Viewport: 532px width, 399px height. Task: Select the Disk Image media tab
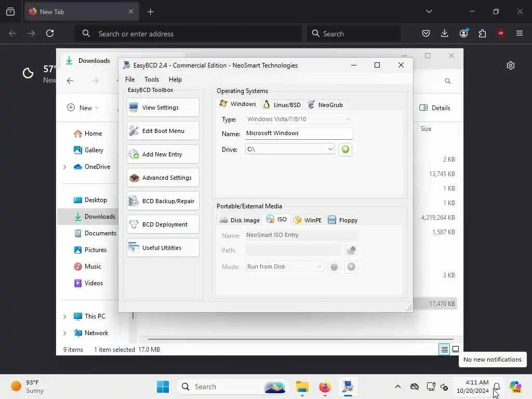240,220
